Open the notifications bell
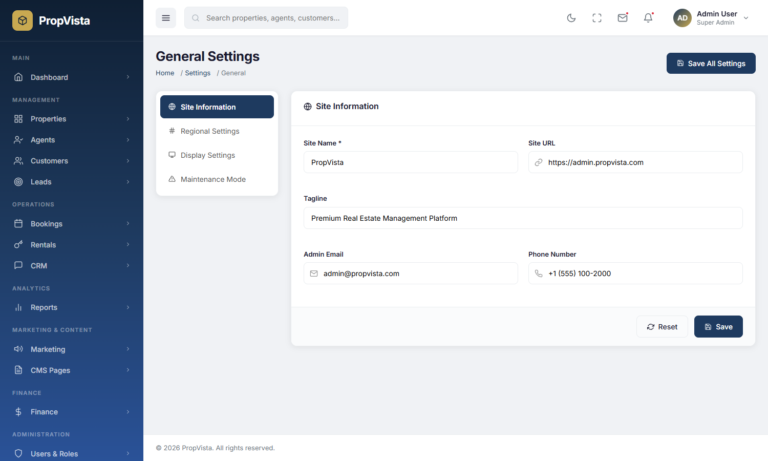Screen dimensions: 768x461 tap(648, 17)
